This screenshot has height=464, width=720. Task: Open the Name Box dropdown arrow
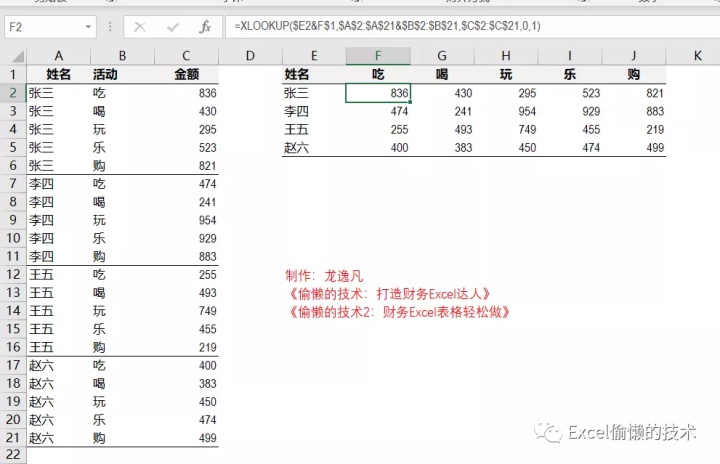tap(88, 27)
